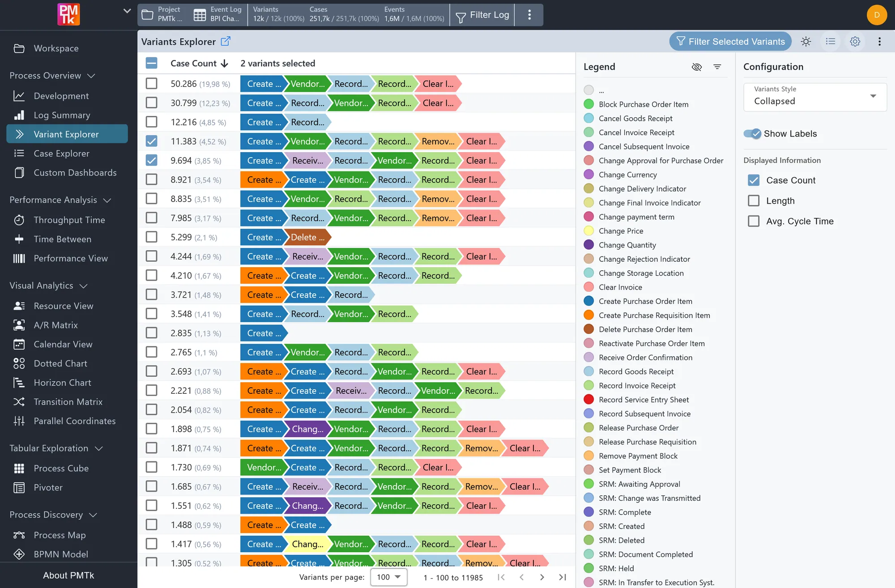Open the Variants Explorer three-dot menu

[879, 42]
